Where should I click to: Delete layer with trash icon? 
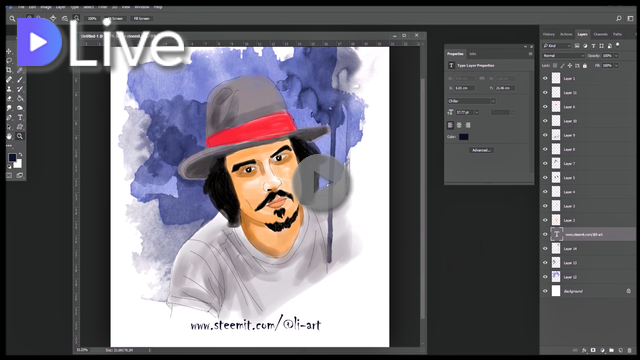[x=629, y=350]
